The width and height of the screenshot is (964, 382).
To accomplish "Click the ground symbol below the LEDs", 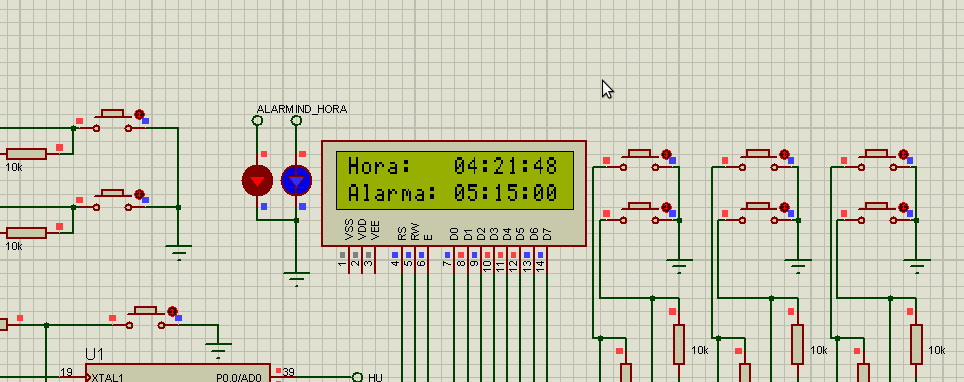I will pyautogui.click(x=296, y=279).
